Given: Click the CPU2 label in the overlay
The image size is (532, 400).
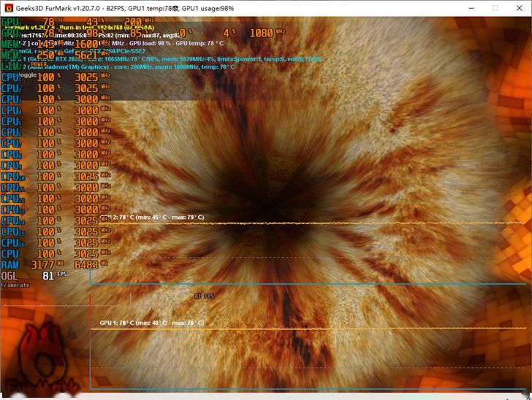Looking at the screenshot, I should pos(11,88).
